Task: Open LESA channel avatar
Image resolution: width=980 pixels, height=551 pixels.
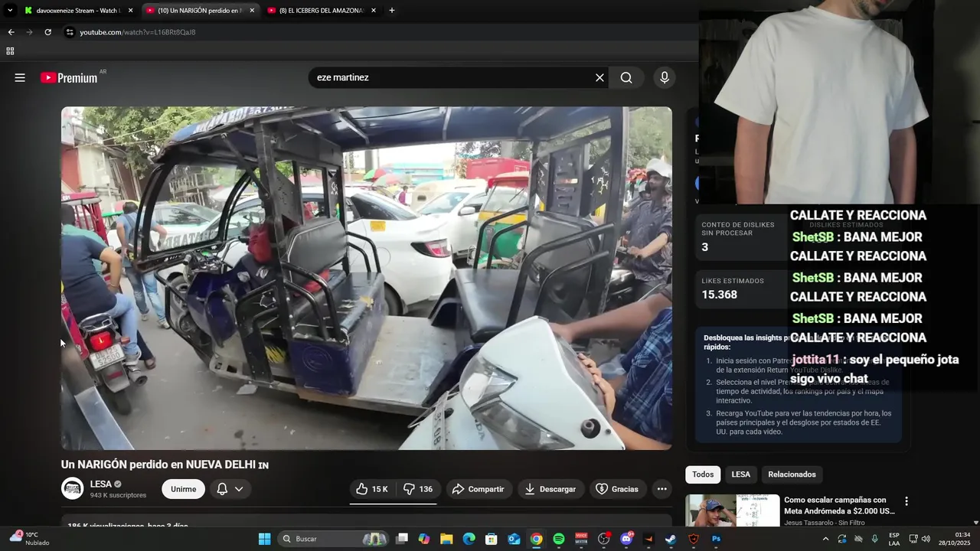Action: (72, 488)
